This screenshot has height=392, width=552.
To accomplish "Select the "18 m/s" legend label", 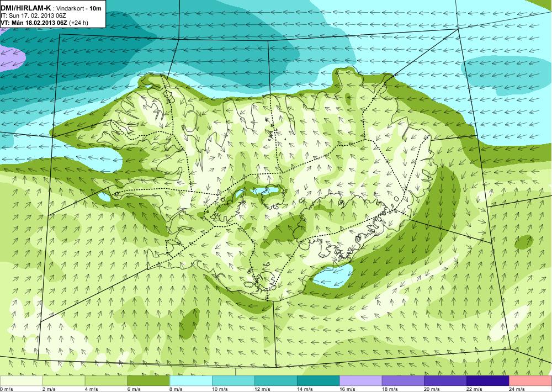I will [x=390, y=389].
